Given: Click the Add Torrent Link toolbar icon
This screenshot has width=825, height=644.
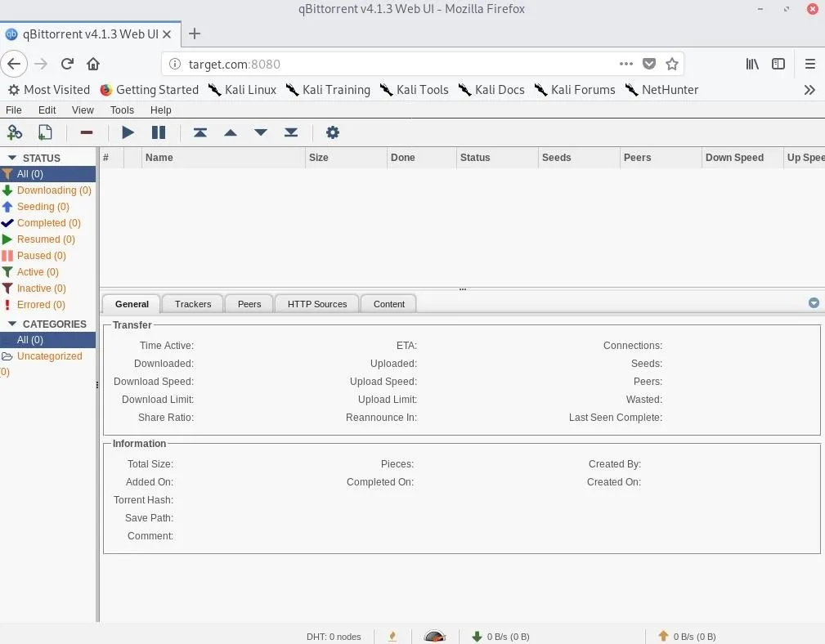Looking at the screenshot, I should [x=14, y=132].
